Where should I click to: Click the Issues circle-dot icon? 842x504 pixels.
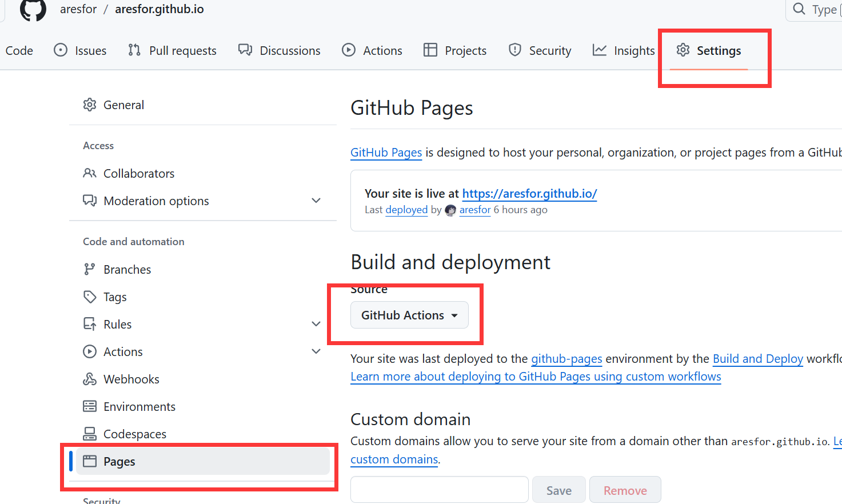[x=61, y=50]
